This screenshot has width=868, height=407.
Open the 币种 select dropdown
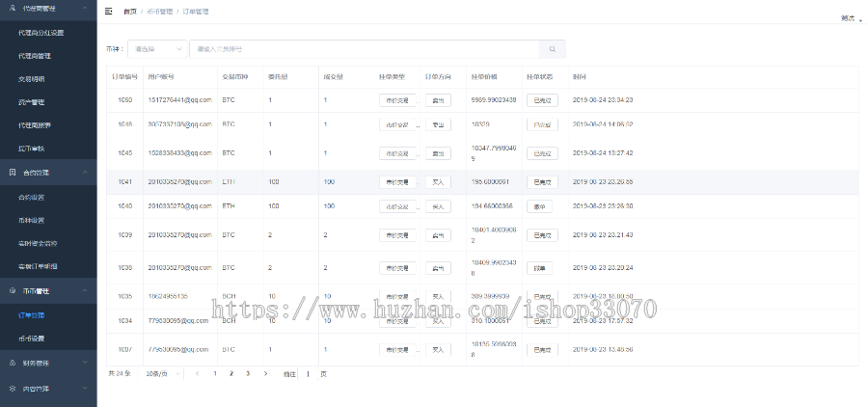tap(157, 49)
